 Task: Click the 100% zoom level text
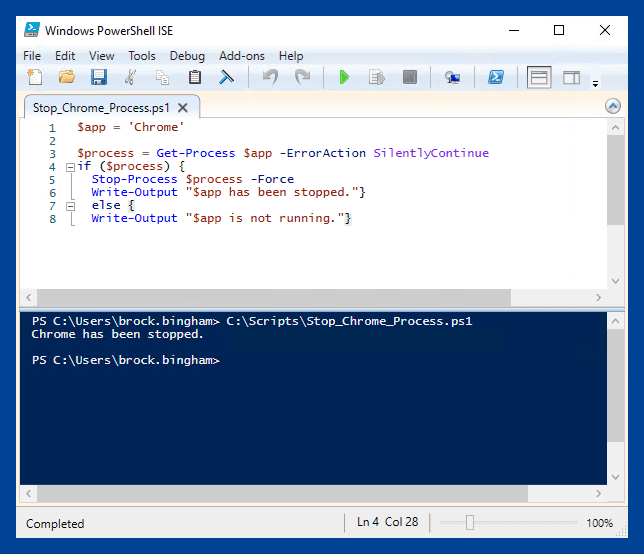[x=599, y=523]
